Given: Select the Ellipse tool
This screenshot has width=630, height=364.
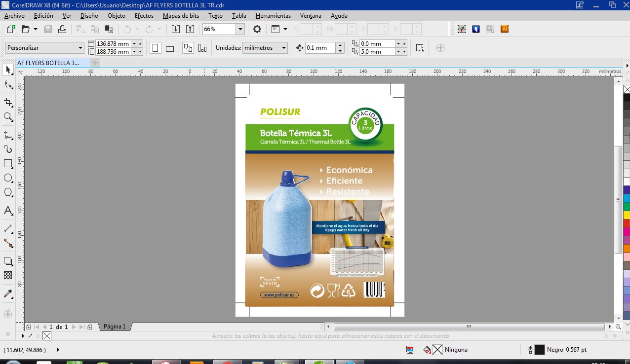Looking at the screenshot, I should pos(8,178).
